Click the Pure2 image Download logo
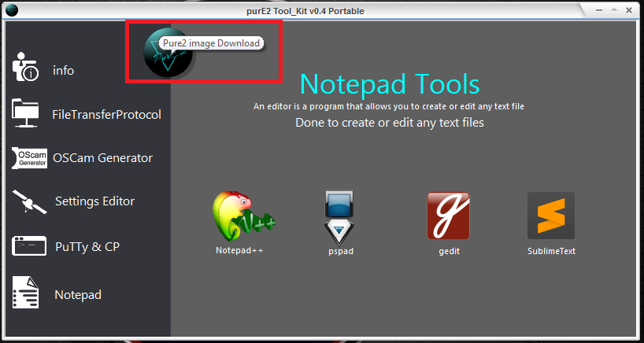This screenshot has width=644, height=343. click(168, 53)
